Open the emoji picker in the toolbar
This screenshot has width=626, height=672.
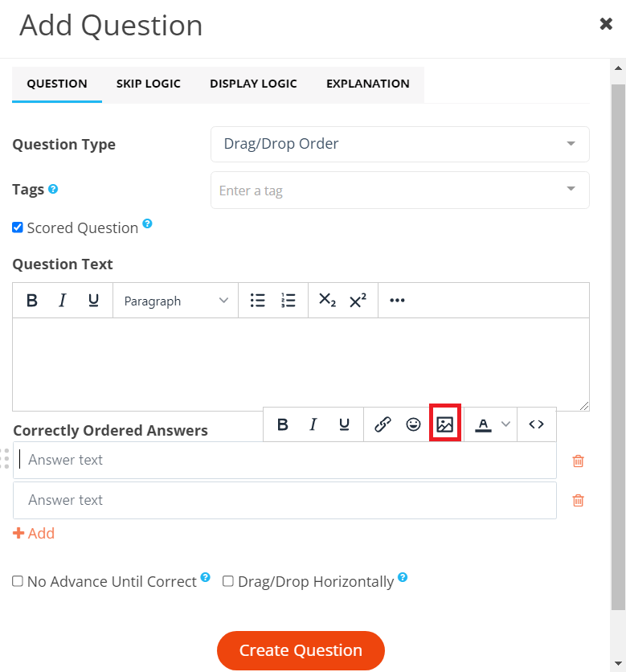click(x=414, y=424)
